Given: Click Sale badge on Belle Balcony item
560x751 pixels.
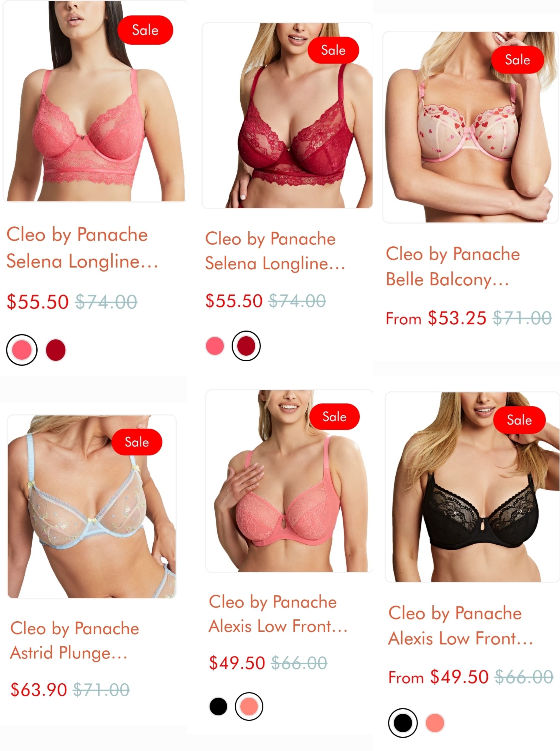Looking at the screenshot, I should [x=518, y=60].
